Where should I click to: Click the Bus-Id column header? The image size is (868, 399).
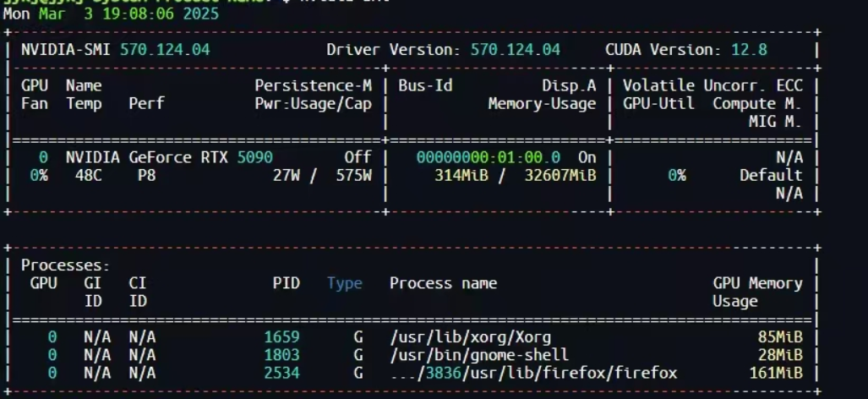pos(426,85)
